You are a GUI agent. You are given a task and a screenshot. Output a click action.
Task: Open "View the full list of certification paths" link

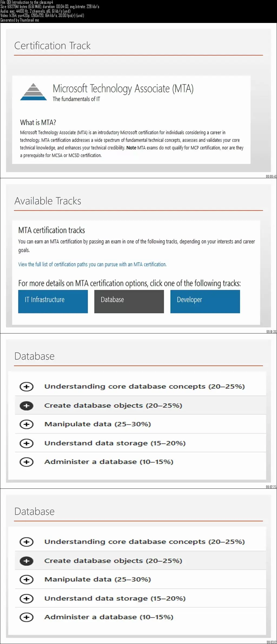pyautogui.click(x=92, y=264)
